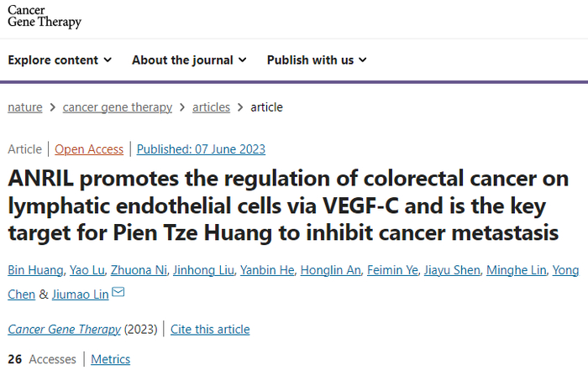The image size is (588, 375).
Task: Click the Open Access link
Action: (x=89, y=149)
